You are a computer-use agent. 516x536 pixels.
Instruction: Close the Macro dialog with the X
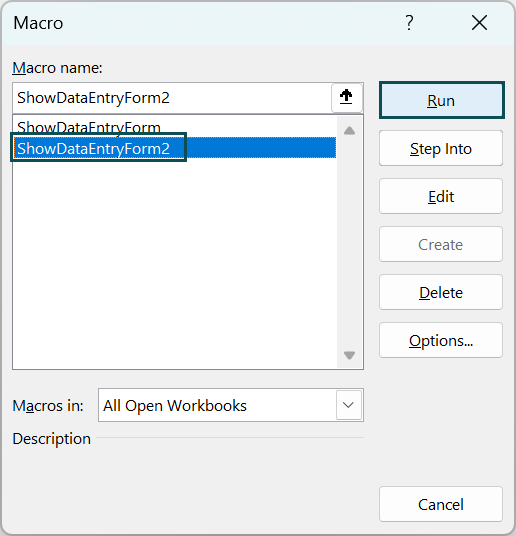point(479,23)
